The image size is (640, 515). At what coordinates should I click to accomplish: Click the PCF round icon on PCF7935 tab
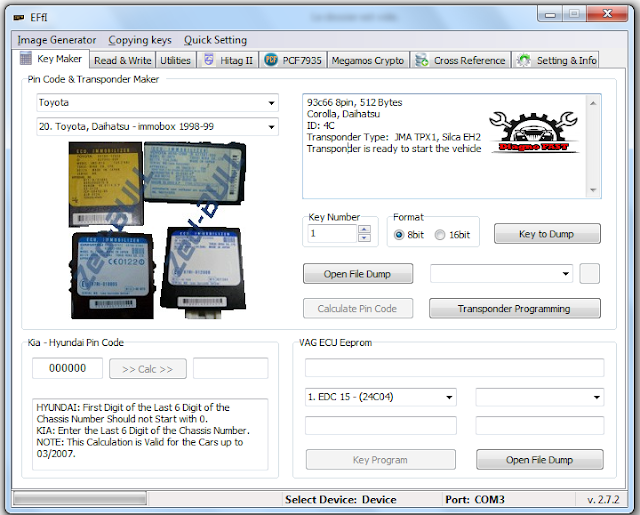pos(271,60)
